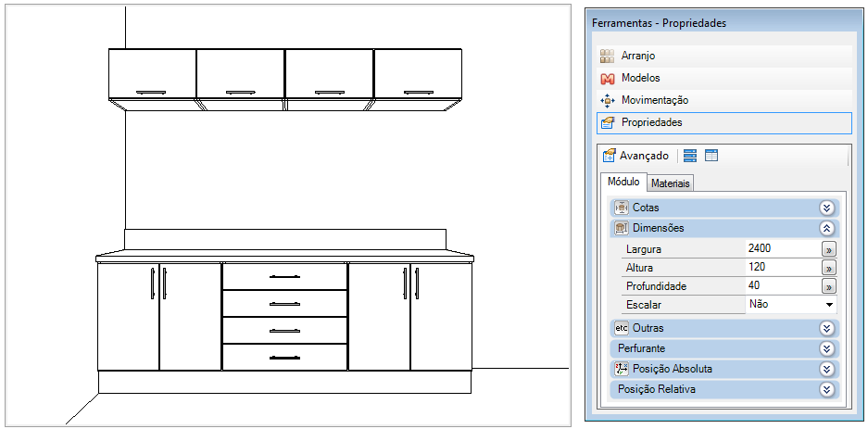The height and width of the screenshot is (429, 868).
Task: Select the countertop backsplash module in drawing
Action: pyautogui.click(x=285, y=239)
